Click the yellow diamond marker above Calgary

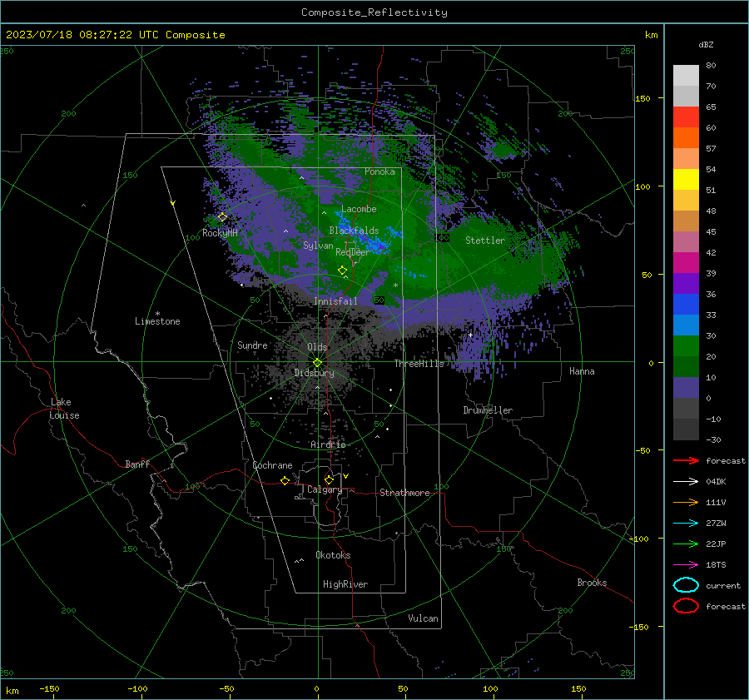pyautogui.click(x=329, y=479)
